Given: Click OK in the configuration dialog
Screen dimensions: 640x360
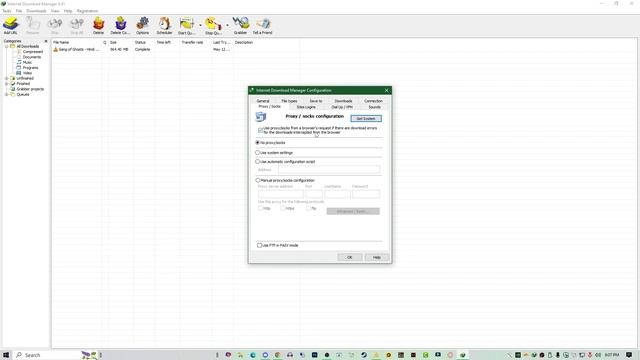Looking at the screenshot, I should tap(350, 257).
